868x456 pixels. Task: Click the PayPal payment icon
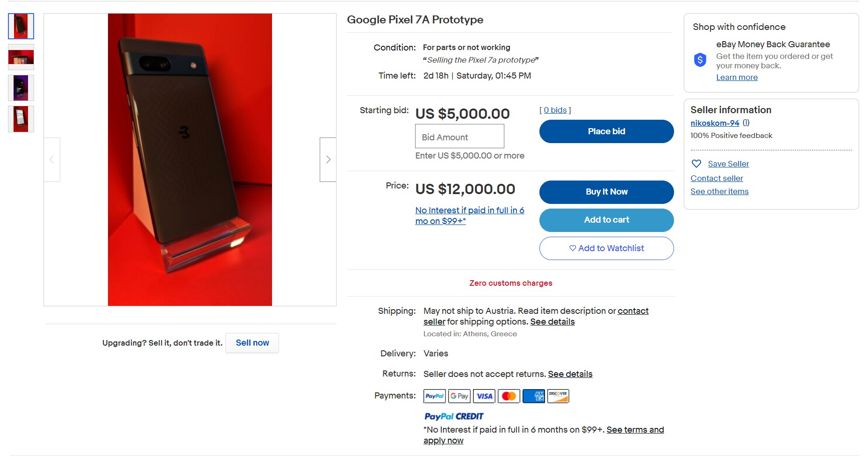coord(434,396)
